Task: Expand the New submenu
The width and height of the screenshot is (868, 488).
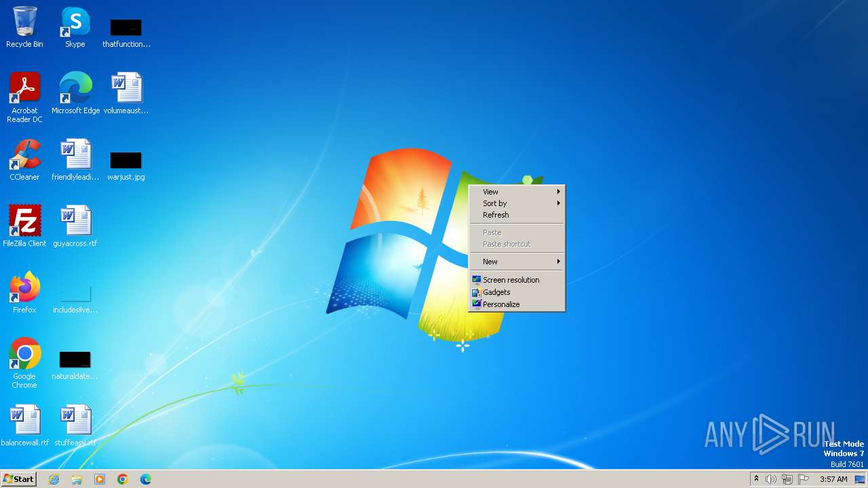Action: coord(517,262)
